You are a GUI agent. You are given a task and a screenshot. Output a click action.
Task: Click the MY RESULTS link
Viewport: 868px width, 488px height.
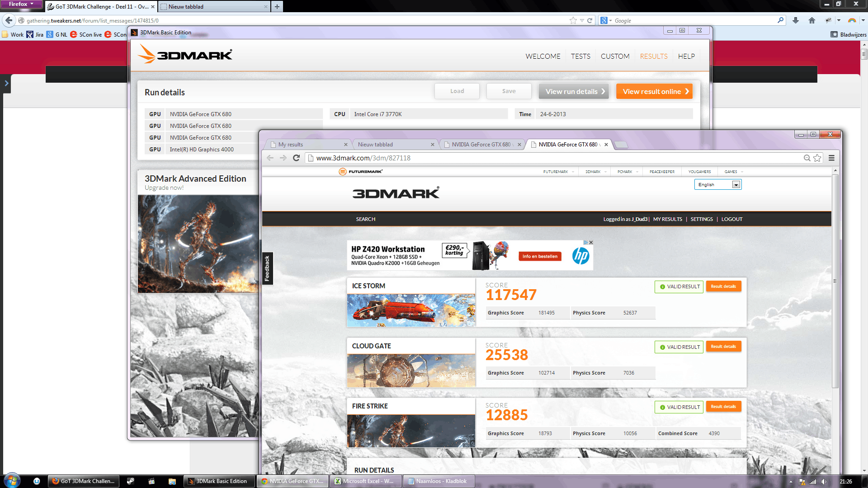[667, 219]
